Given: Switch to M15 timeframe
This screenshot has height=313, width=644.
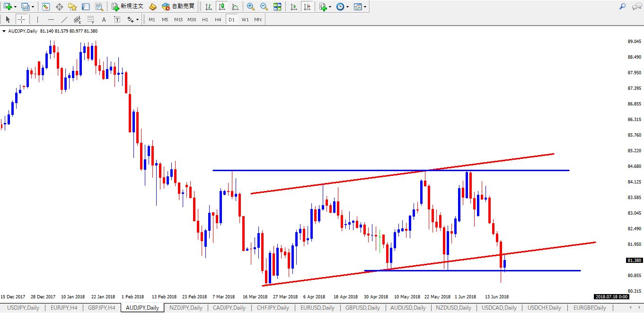Looking at the screenshot, I should coord(178,19).
